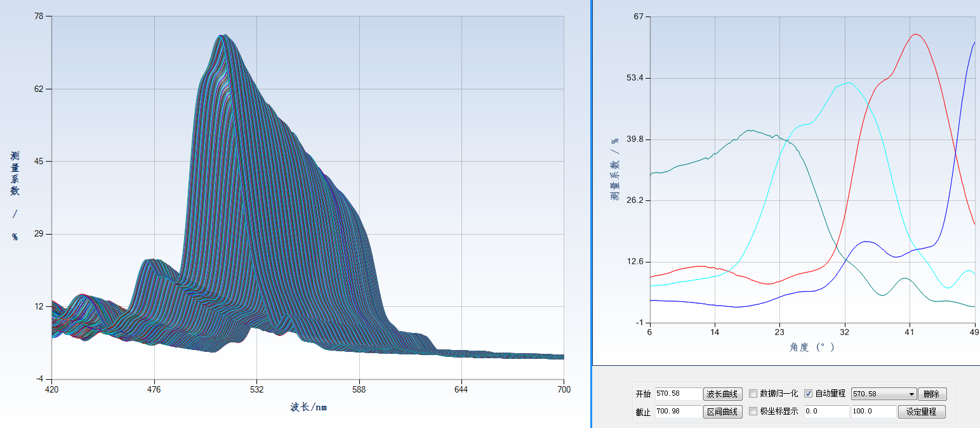Select the range maximum field showing 100.0
The image size is (980, 428).
[873, 412]
